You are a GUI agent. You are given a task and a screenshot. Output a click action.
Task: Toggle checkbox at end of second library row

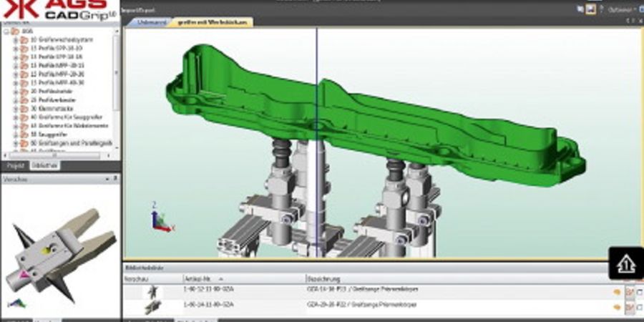pos(640,307)
